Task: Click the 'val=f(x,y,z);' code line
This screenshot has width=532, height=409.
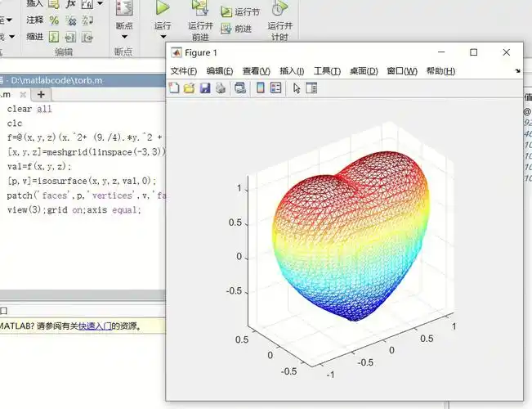Action: (39, 166)
